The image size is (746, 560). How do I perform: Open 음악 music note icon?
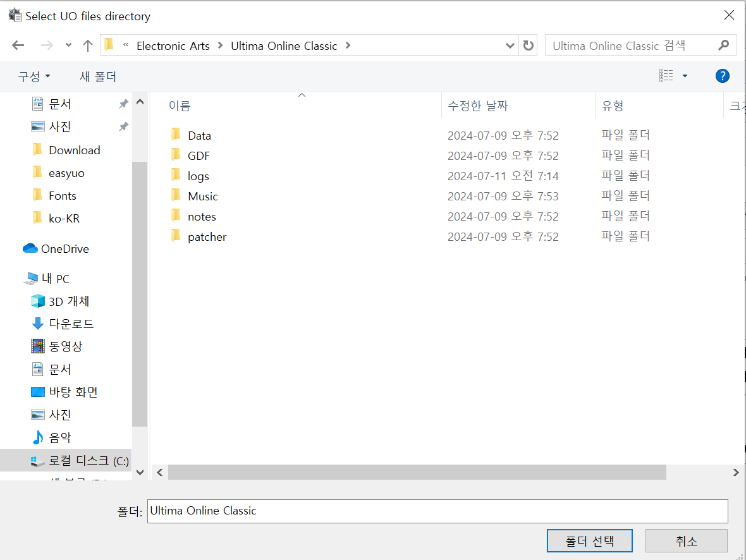37,437
